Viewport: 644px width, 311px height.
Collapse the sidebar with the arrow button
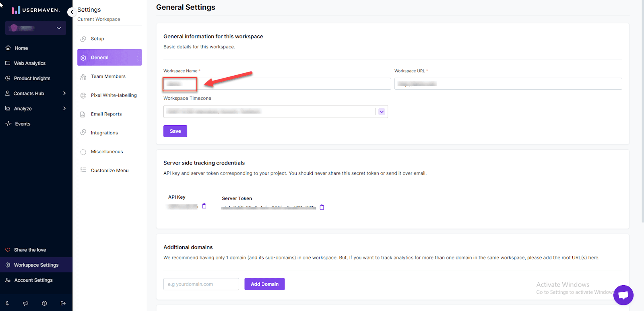pyautogui.click(x=72, y=12)
